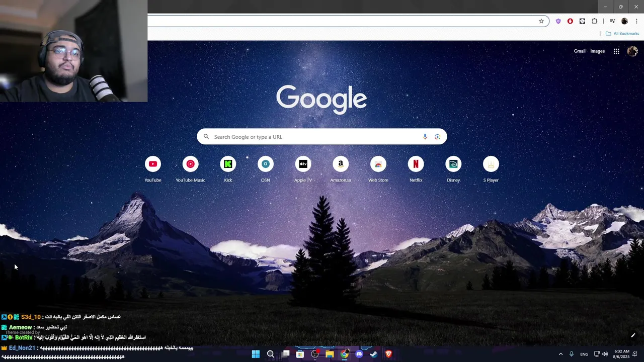Launch Microsoft Store from the taskbar
Viewport: 644px width, 362px height.
[x=300, y=354]
